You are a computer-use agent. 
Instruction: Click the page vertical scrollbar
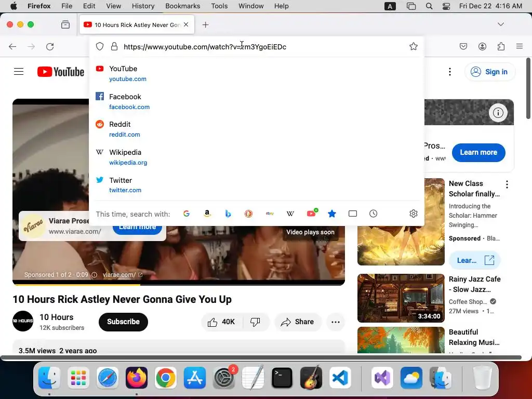coord(528,88)
